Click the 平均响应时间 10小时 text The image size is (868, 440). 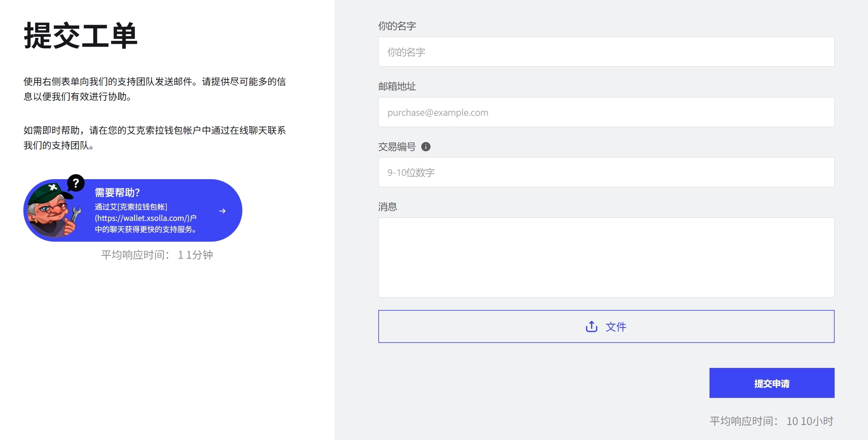772,421
